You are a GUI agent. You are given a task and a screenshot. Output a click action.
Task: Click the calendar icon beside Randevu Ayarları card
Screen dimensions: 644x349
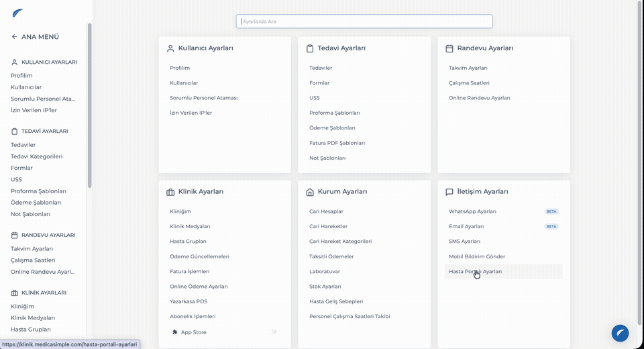click(449, 48)
